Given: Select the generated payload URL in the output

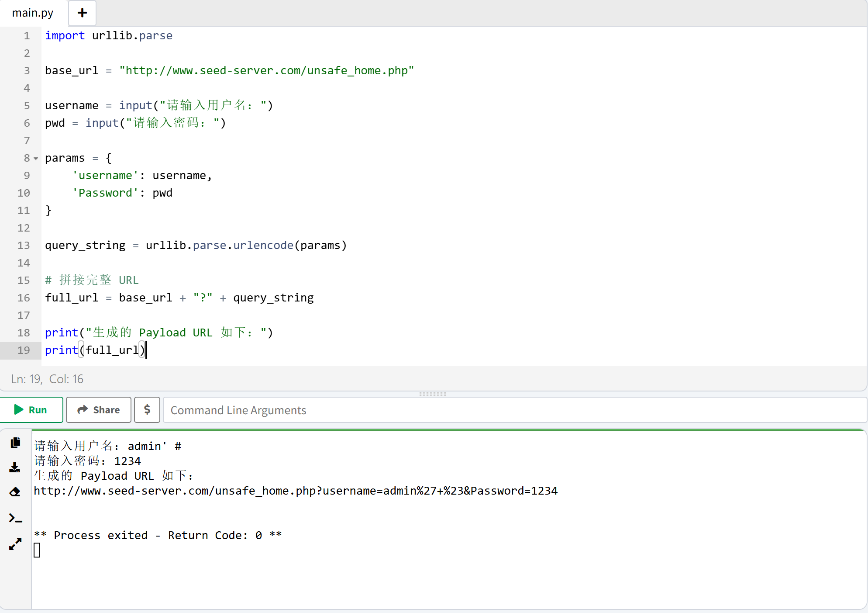Looking at the screenshot, I should click(296, 491).
